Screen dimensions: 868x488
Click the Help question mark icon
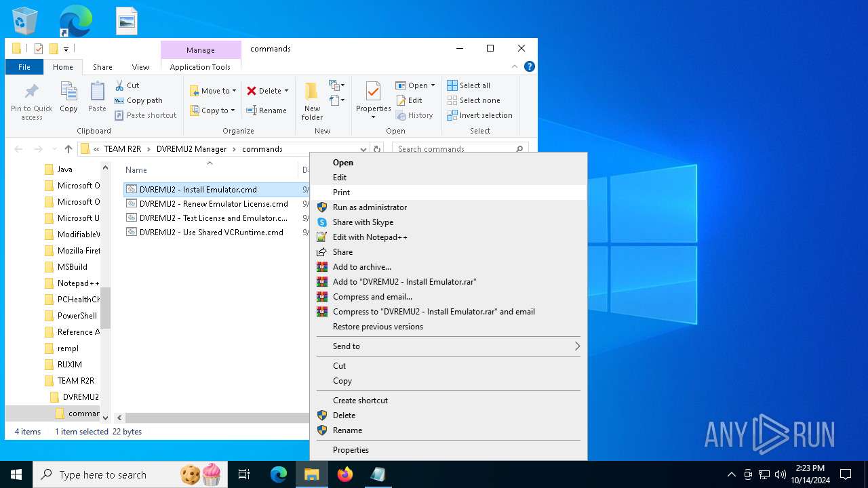[530, 66]
